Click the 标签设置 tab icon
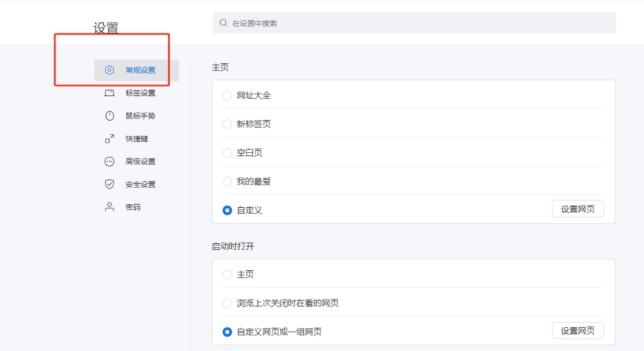This screenshot has height=351, width=644. pos(110,93)
